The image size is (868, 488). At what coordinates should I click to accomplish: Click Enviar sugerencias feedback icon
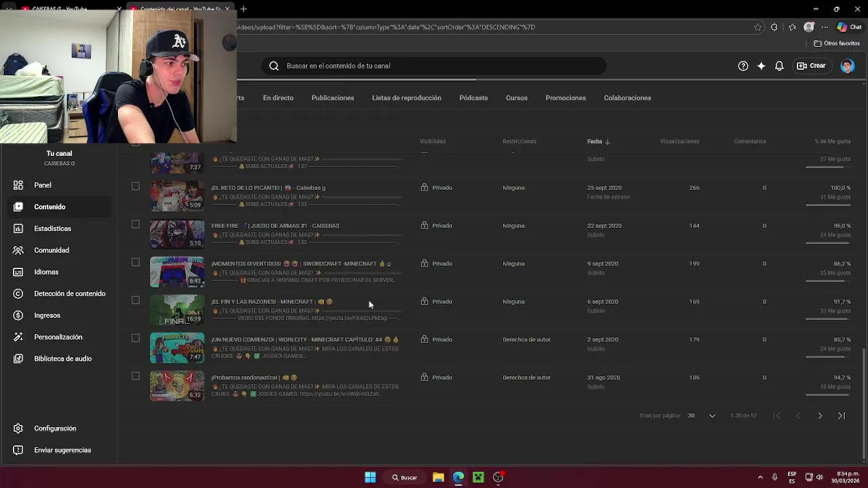(19, 450)
